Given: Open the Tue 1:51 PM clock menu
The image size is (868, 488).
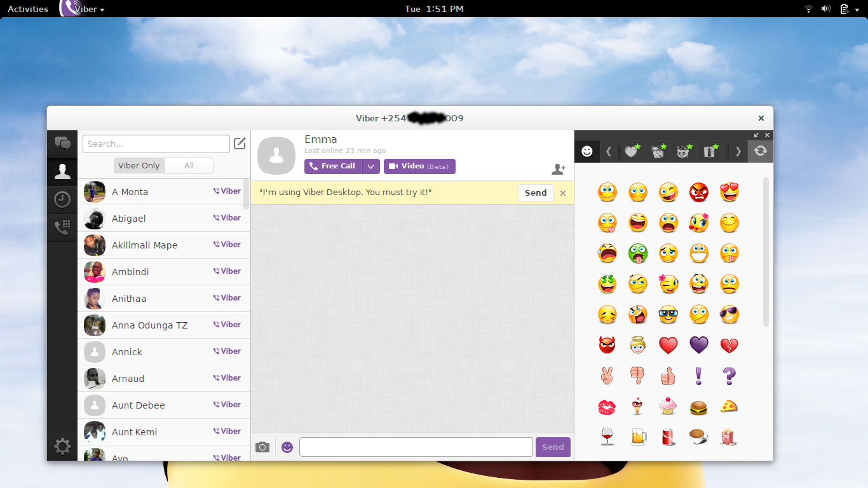Looking at the screenshot, I should pyautogui.click(x=434, y=9).
